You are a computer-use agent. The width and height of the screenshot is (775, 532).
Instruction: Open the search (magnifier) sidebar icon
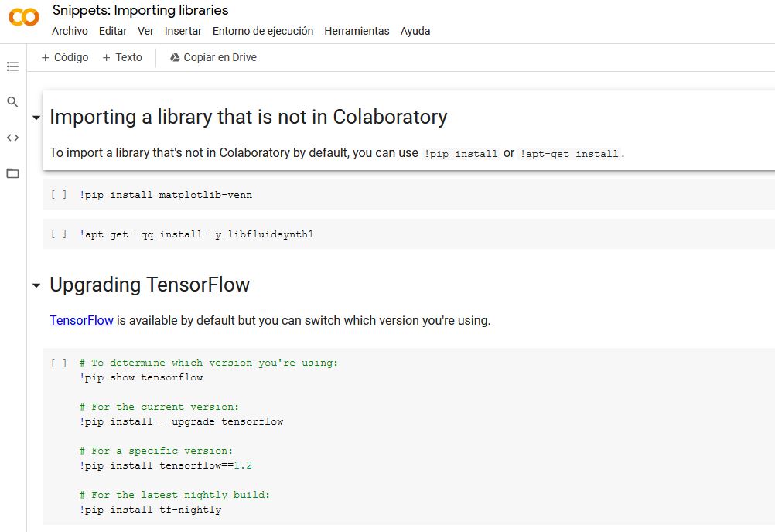tap(12, 102)
